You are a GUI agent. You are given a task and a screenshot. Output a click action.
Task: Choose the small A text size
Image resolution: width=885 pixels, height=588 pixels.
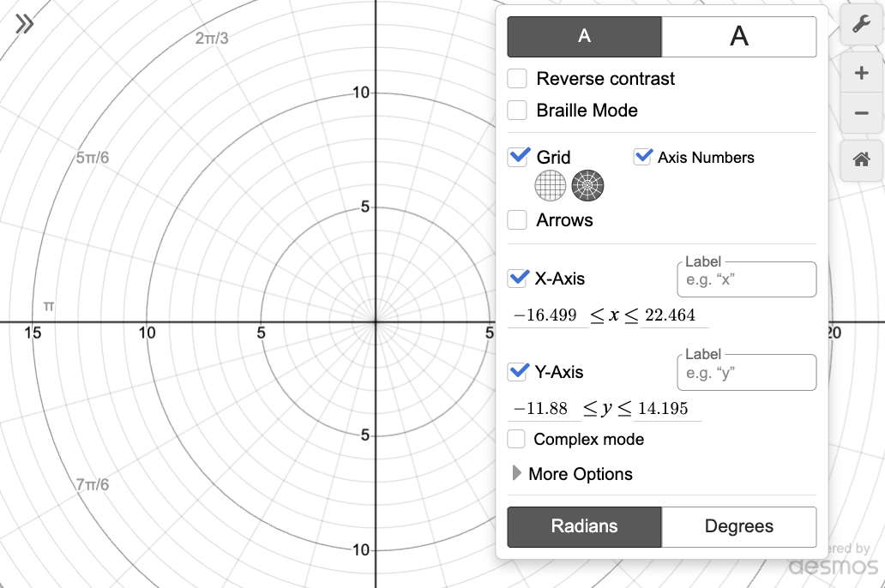point(584,37)
